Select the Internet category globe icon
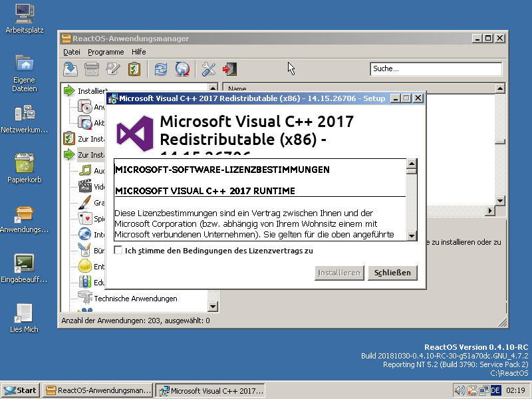Viewport: 532px width, 399px height. 85,235
